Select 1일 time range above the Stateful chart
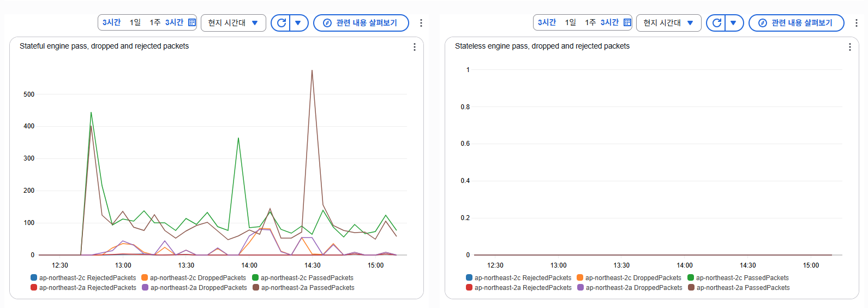 tap(135, 22)
